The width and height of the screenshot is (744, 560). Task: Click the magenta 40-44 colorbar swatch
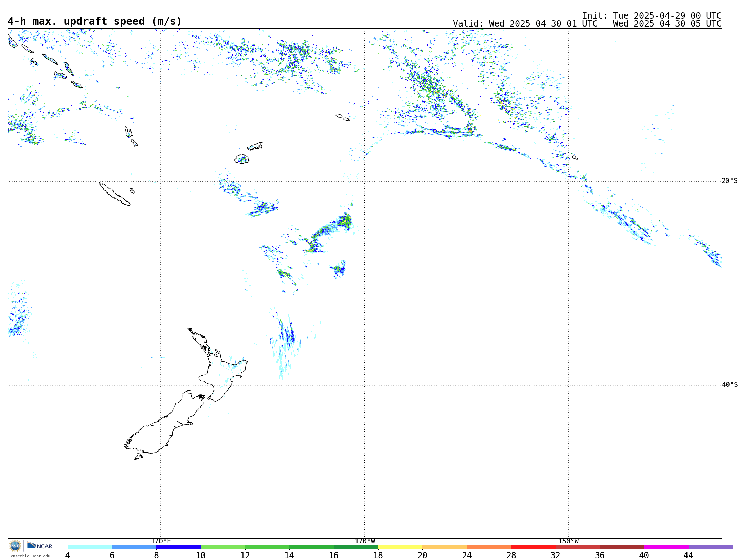pos(666,547)
